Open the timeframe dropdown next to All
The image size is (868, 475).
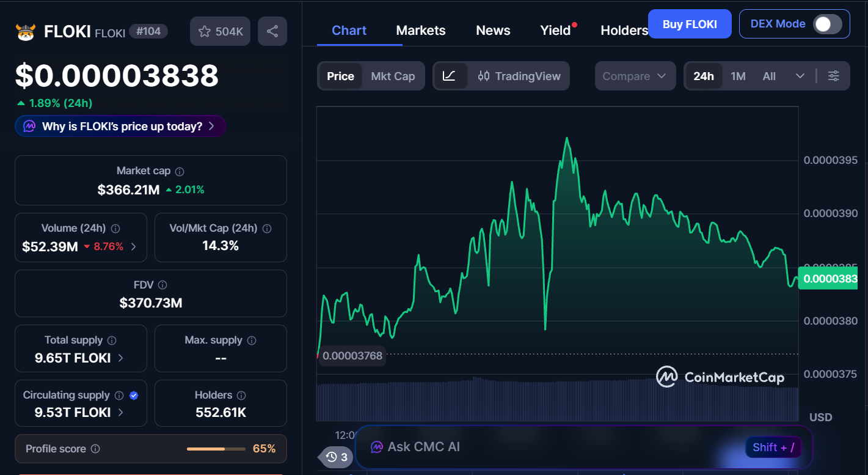click(x=800, y=76)
